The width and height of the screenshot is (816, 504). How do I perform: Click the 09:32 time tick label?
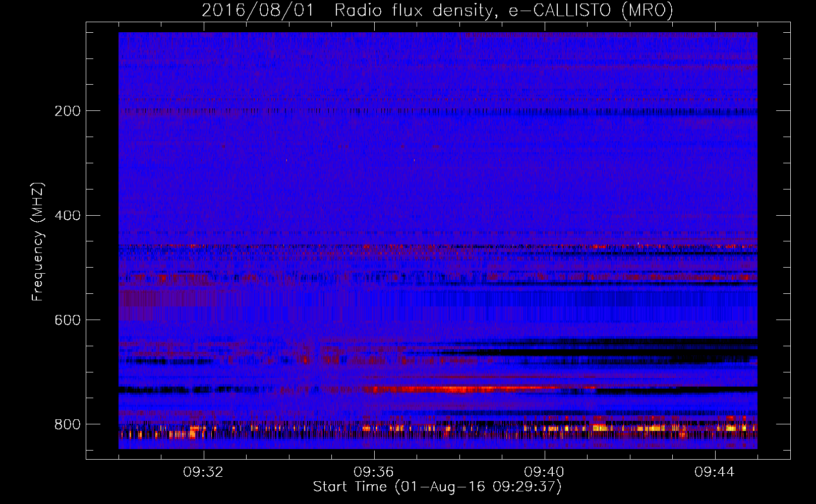point(203,472)
